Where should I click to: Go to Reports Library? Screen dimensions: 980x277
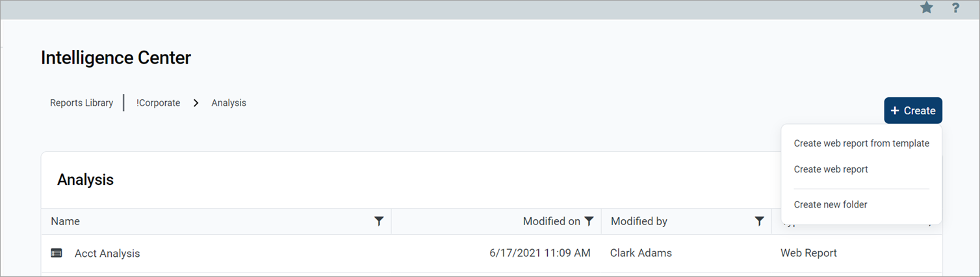click(x=81, y=102)
